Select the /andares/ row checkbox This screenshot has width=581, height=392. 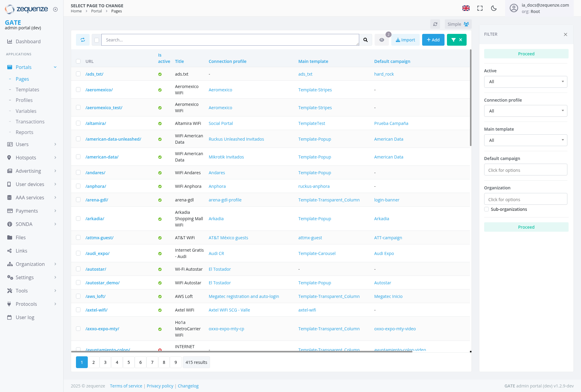coord(78,172)
